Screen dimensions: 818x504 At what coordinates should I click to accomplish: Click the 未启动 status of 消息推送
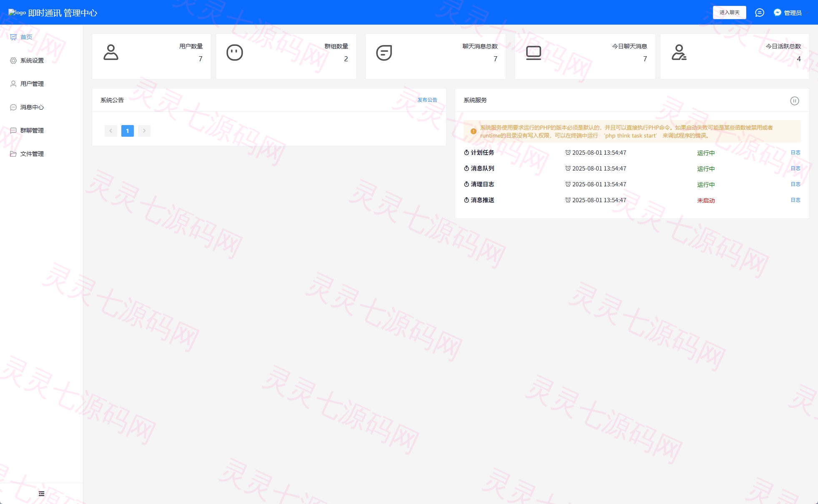[706, 201]
